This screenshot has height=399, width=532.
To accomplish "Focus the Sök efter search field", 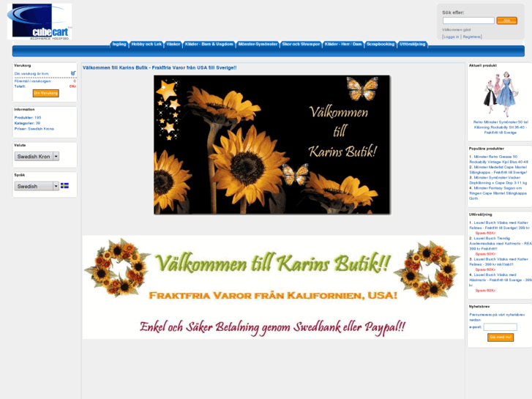I will coord(468,20).
